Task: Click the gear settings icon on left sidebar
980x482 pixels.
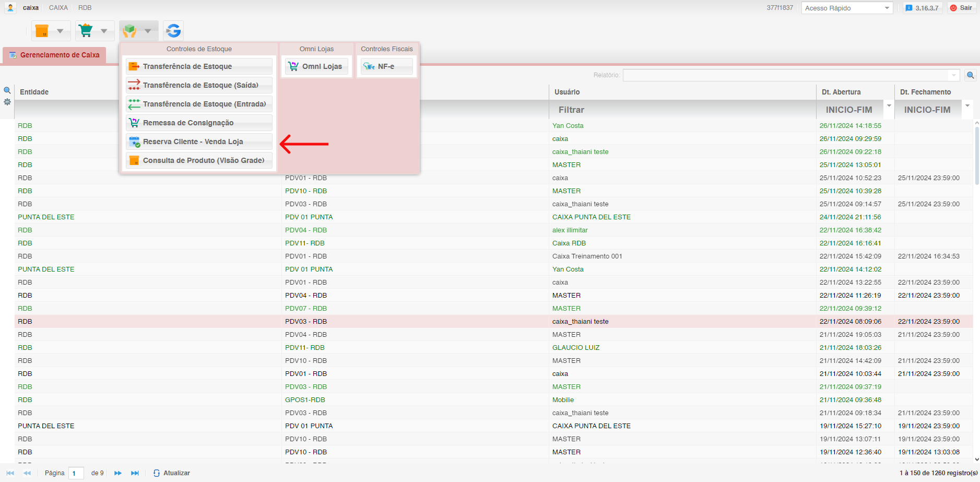Action: [7, 102]
